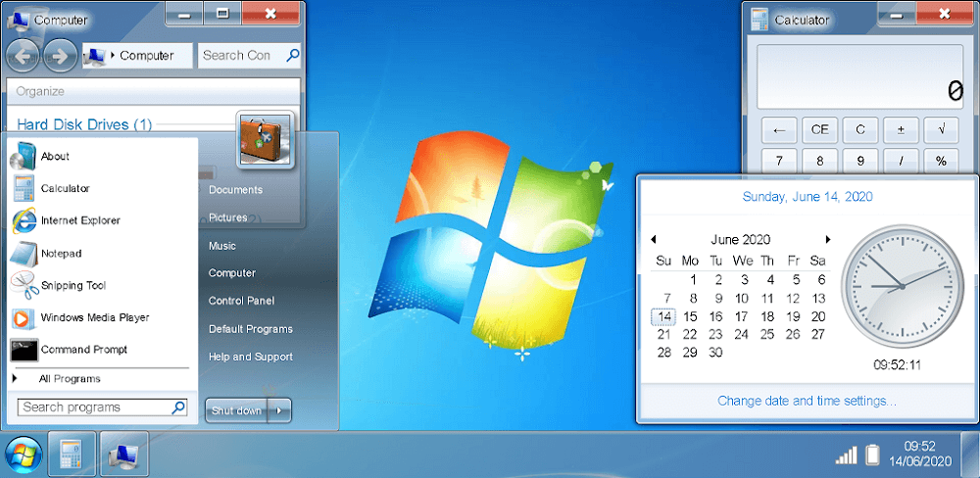Open the Organize menu
This screenshot has width=980, height=478.
[x=40, y=91]
